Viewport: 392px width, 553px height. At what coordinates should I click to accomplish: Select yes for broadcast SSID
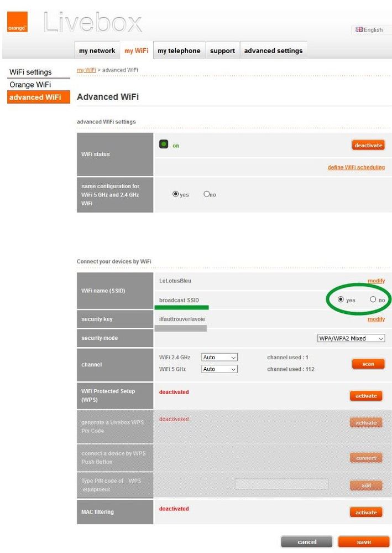[x=341, y=299]
